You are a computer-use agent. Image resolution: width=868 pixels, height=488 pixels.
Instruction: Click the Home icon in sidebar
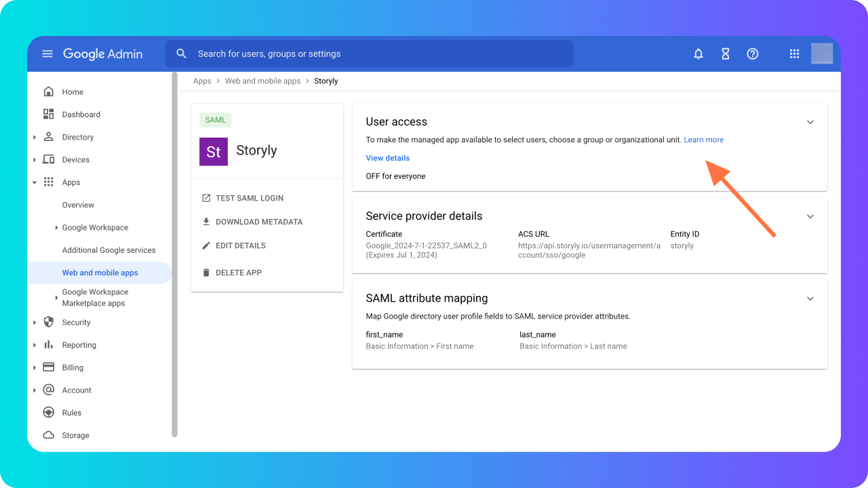(48, 91)
